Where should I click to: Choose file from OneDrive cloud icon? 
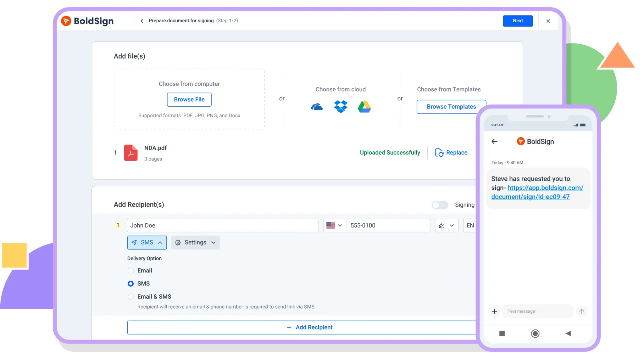(317, 107)
